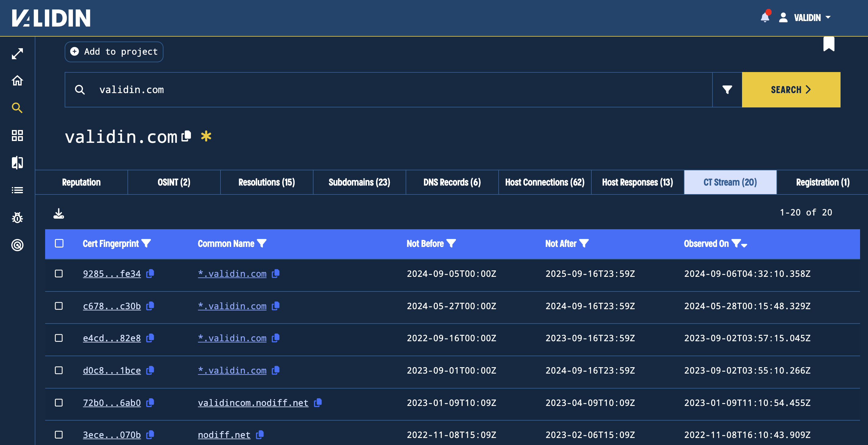Filter by Observed On column
Viewport: 868px width, 445px height.
[x=736, y=243]
